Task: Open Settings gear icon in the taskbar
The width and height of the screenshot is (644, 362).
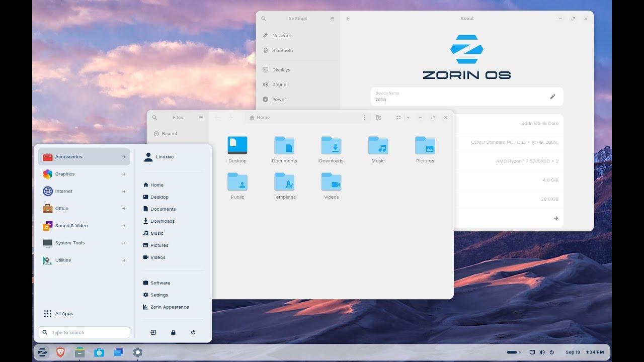Action: click(137, 352)
